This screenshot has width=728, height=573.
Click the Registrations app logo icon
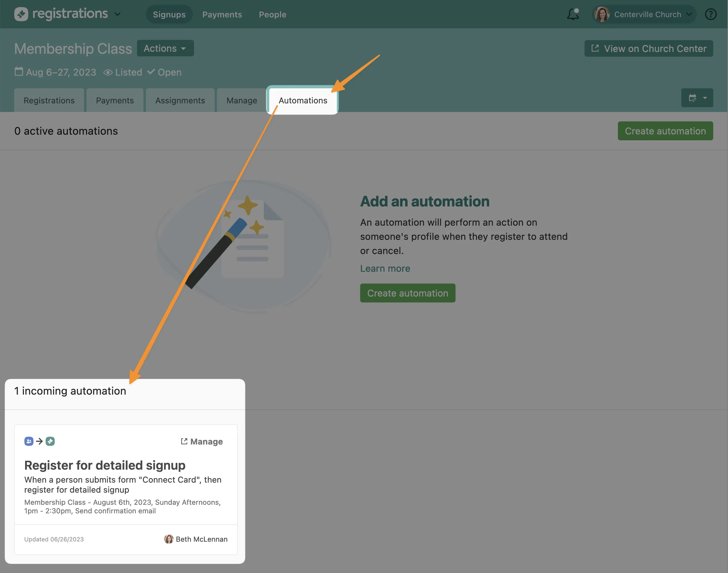(x=21, y=14)
